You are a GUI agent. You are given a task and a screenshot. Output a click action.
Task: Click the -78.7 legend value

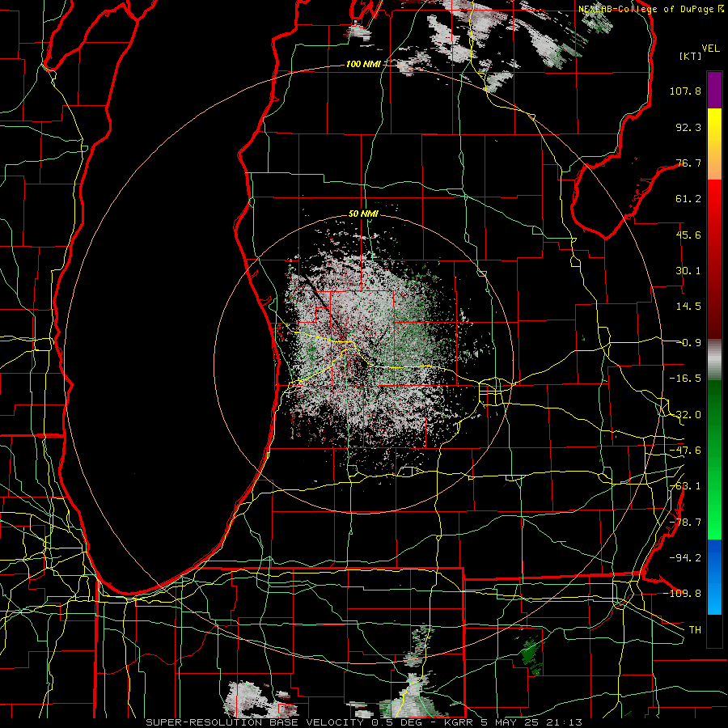click(x=685, y=523)
